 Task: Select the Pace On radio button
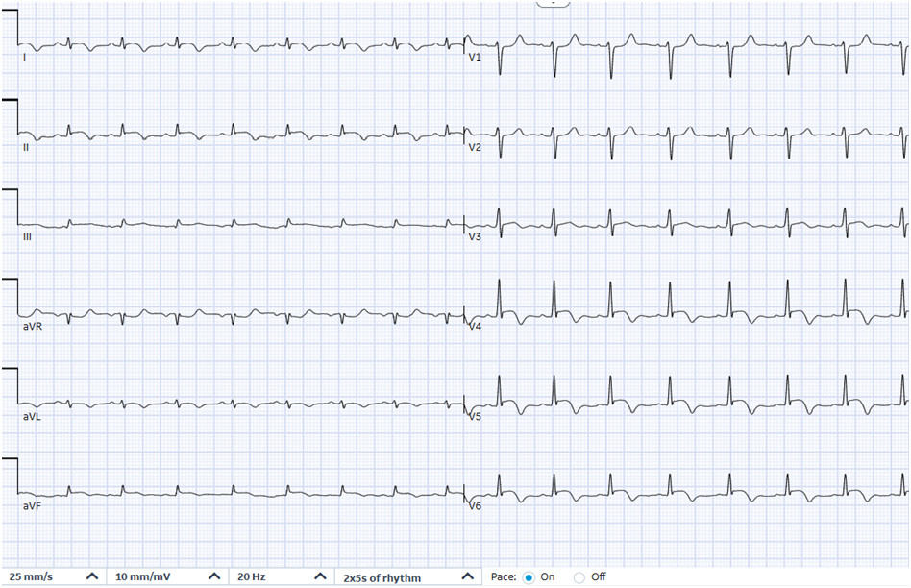pyautogui.click(x=529, y=577)
